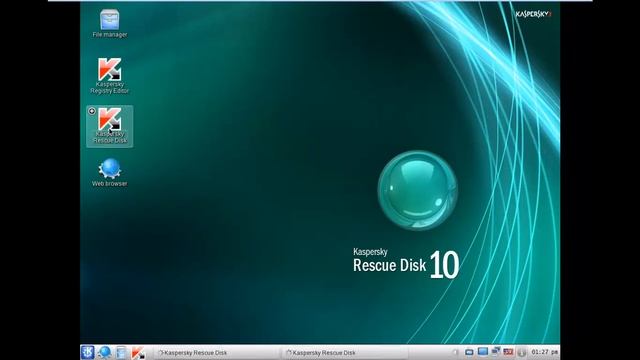The height and width of the screenshot is (360, 640).
Task: Open the file manager icon in taskbar
Action: pos(121,352)
